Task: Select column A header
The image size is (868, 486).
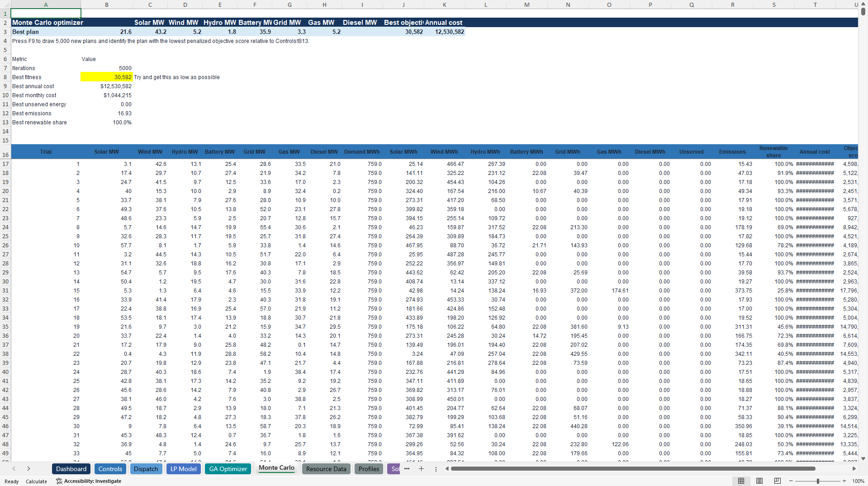Action: click(x=46, y=5)
